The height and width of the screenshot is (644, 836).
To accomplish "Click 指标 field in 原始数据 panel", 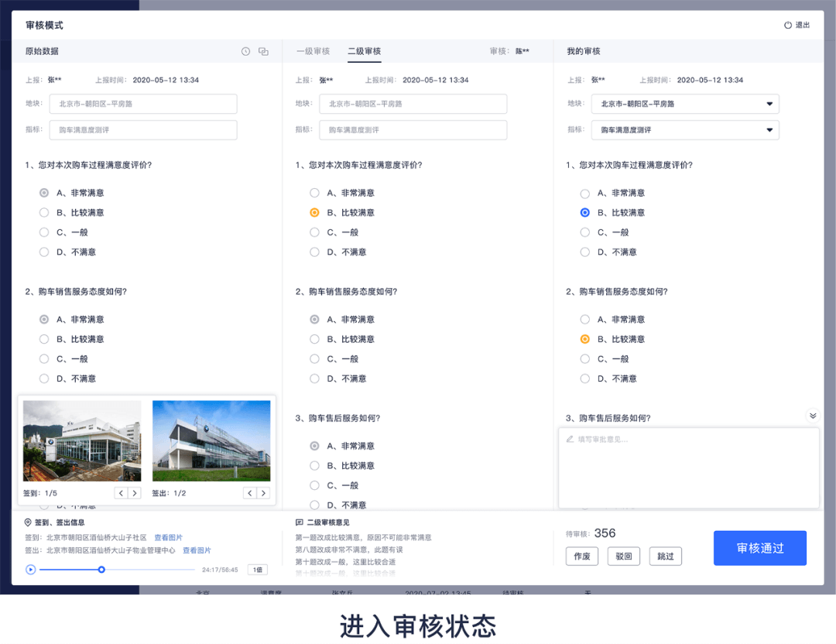I will [143, 130].
